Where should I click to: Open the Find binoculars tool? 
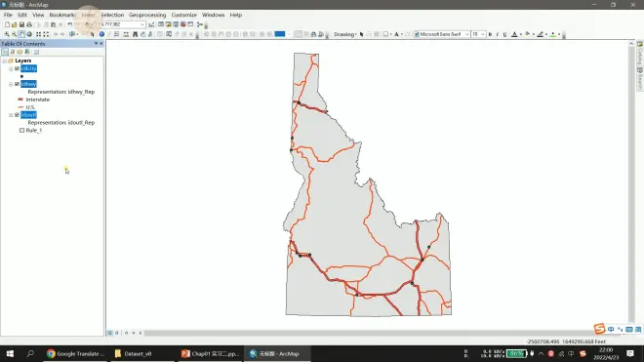pyautogui.click(x=135, y=34)
